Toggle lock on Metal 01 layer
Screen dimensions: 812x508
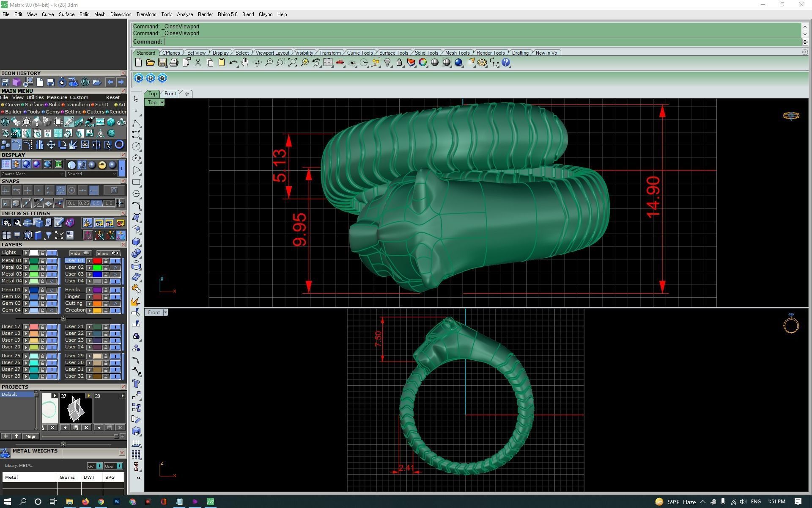(42, 261)
